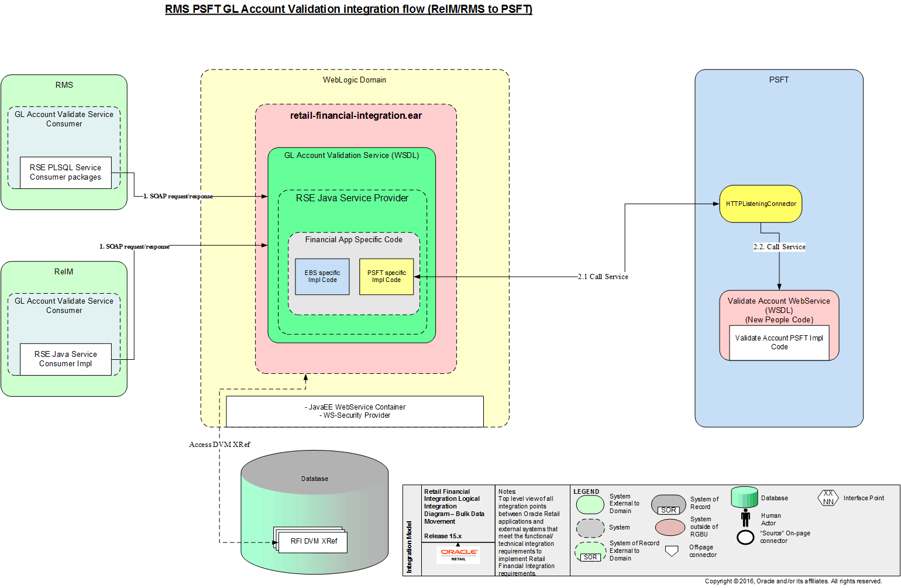Toggle the System of Record External to Domain symbol

pyautogui.click(x=590, y=551)
